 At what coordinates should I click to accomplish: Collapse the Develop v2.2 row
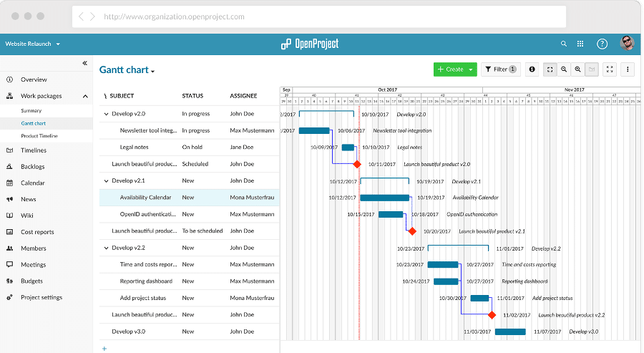[106, 248]
